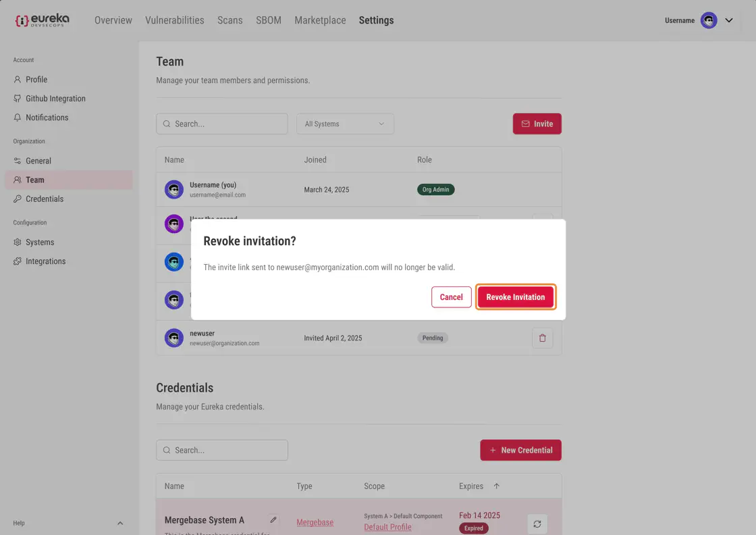Open the All Systems filter dropdown
This screenshot has width=756, height=535.
click(345, 124)
